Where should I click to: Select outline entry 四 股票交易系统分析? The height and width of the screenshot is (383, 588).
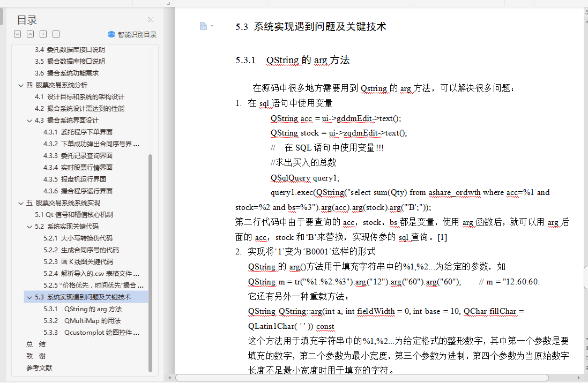pyautogui.click(x=57, y=85)
